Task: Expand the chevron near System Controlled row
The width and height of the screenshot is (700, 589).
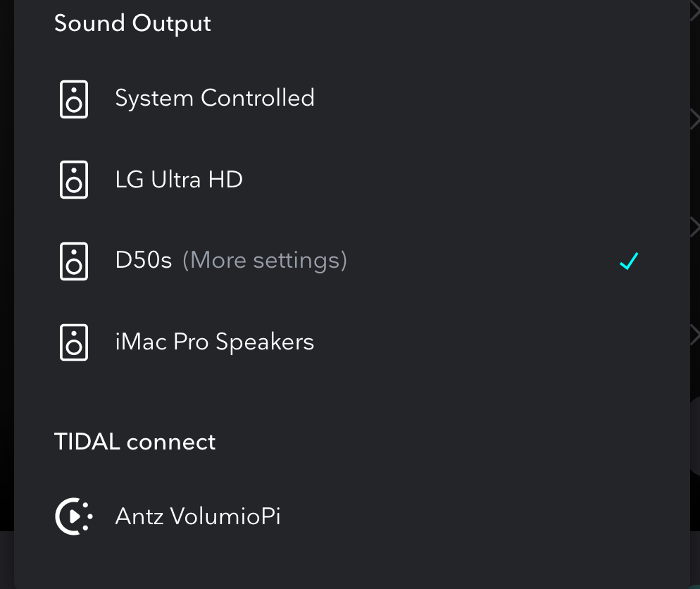Action: pos(696,119)
